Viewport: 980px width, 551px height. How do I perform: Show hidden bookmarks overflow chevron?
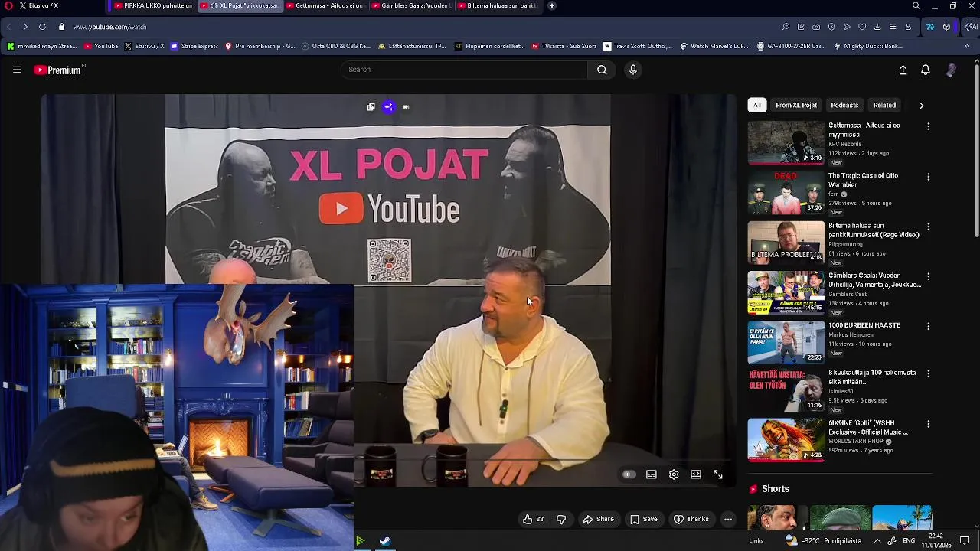pyautogui.click(x=966, y=46)
